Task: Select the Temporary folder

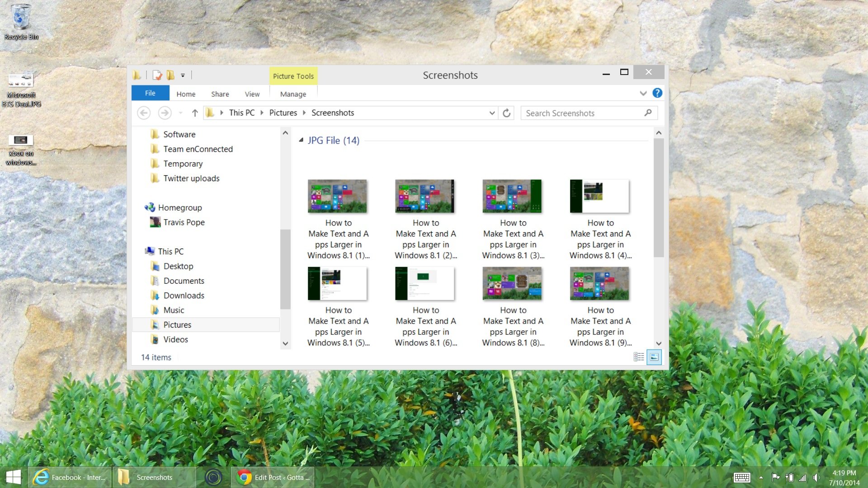Action: pyautogui.click(x=183, y=164)
